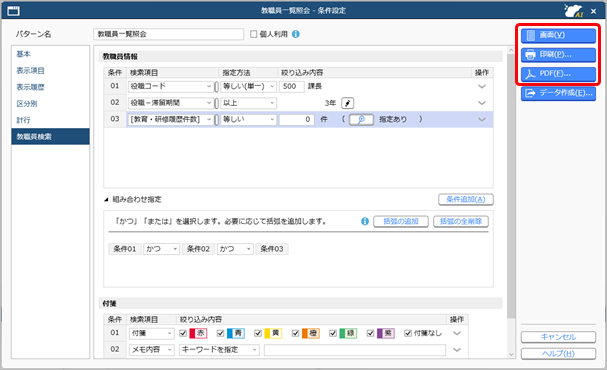The image size is (607, 370).
Task: Click the 500 code input field
Action: coord(291,86)
